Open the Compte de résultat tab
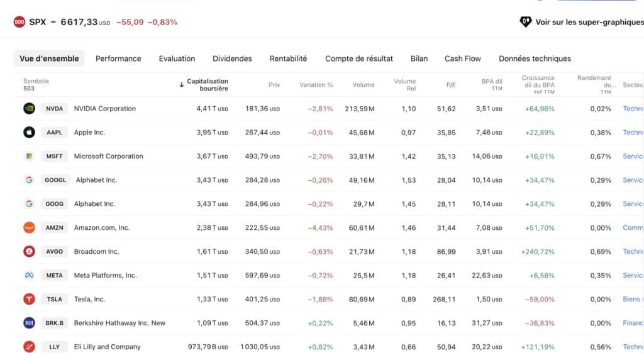This screenshot has width=644, height=353. click(x=359, y=58)
